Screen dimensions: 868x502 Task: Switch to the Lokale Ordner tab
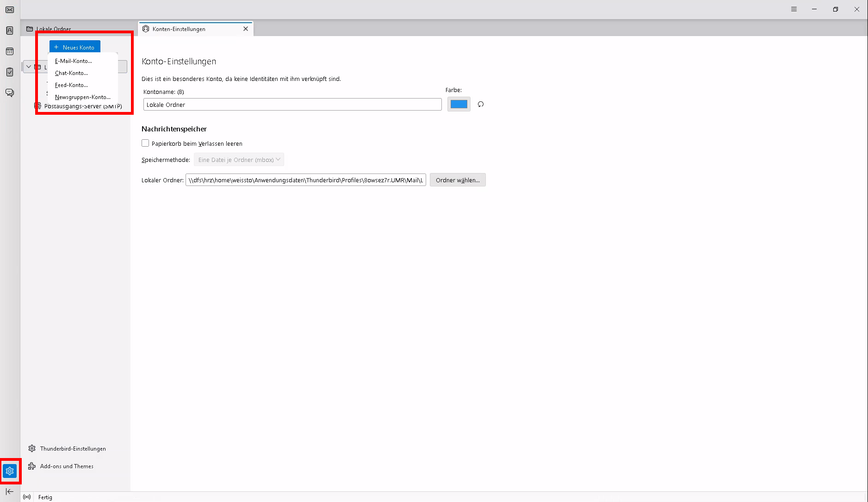tap(53, 29)
